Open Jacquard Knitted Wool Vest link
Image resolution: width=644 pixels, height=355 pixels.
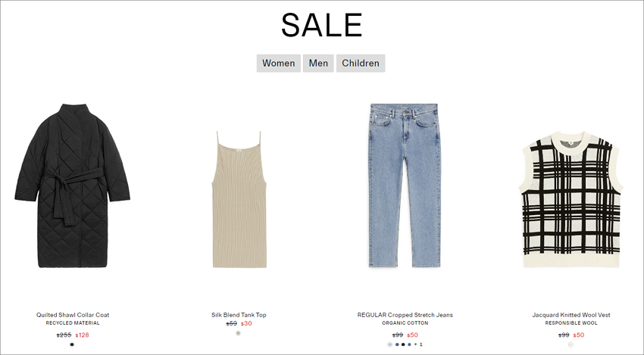click(571, 315)
